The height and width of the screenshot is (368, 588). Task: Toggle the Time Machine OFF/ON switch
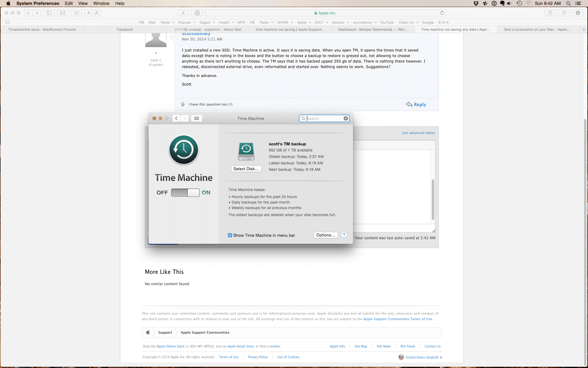(x=185, y=193)
